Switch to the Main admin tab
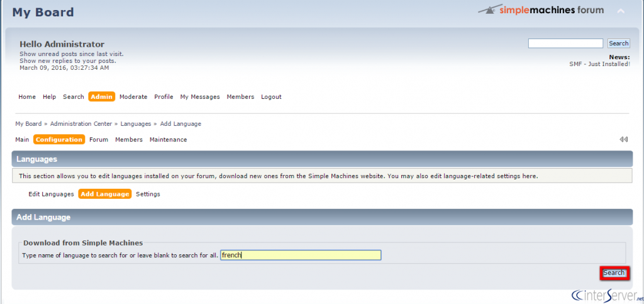Screen dimensions: 644x304 (22, 140)
